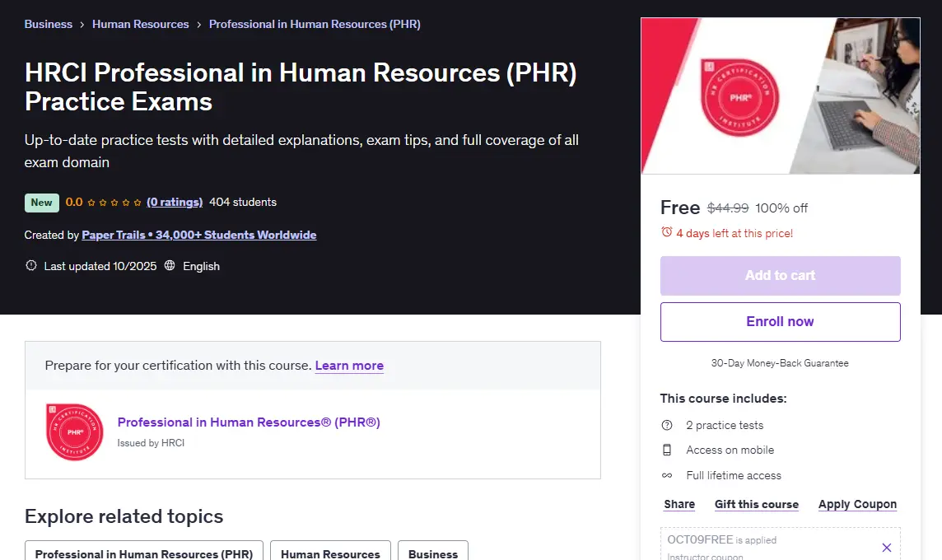Click the PHR certification badge icon
This screenshot has width=942, height=560.
pos(74,432)
